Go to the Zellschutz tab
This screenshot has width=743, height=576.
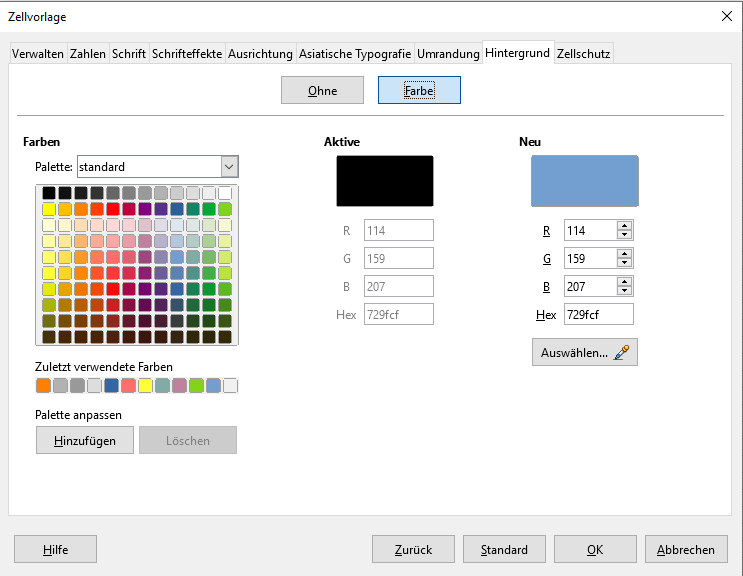[x=583, y=54]
